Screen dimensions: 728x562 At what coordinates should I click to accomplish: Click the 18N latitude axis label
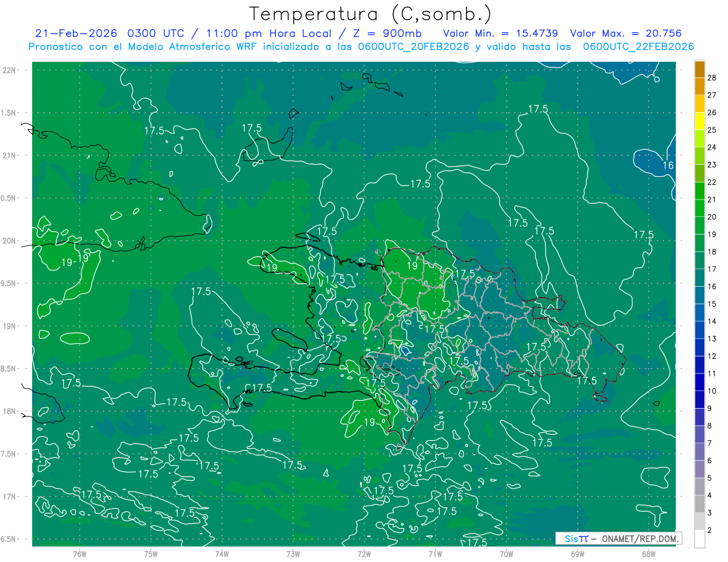[x=9, y=411]
